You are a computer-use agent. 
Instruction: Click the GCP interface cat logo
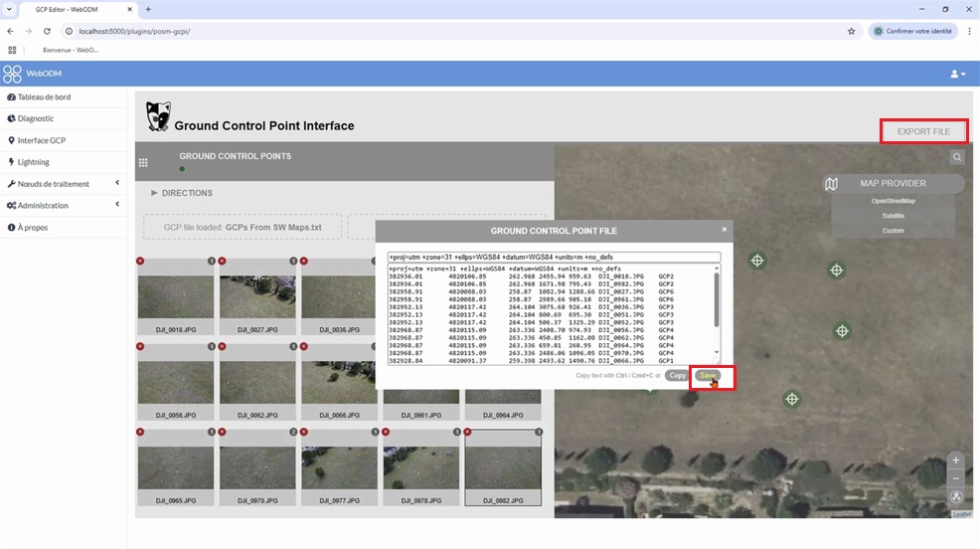(x=158, y=116)
